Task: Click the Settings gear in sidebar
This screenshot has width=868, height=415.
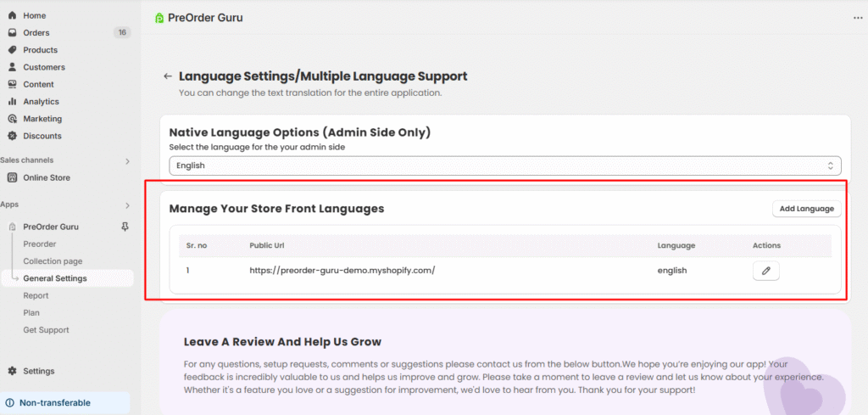Action: [x=13, y=371]
